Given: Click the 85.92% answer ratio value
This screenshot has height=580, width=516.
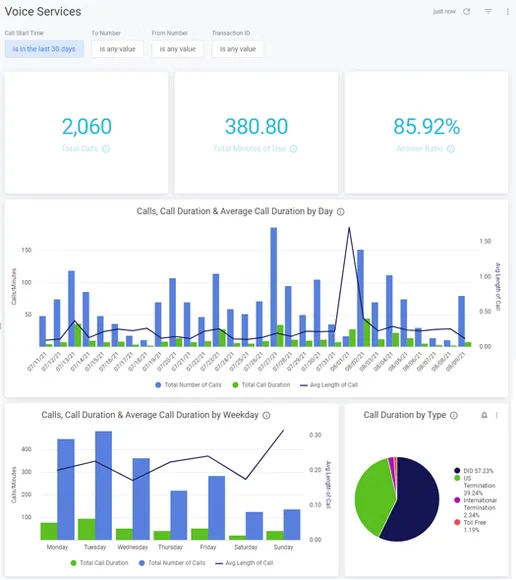Looking at the screenshot, I should 426,126.
